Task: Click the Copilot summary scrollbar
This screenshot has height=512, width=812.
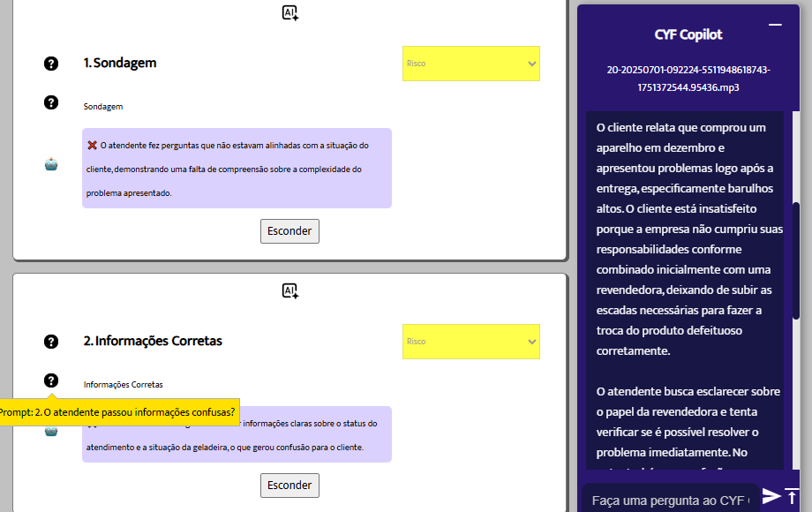Action: (795, 260)
